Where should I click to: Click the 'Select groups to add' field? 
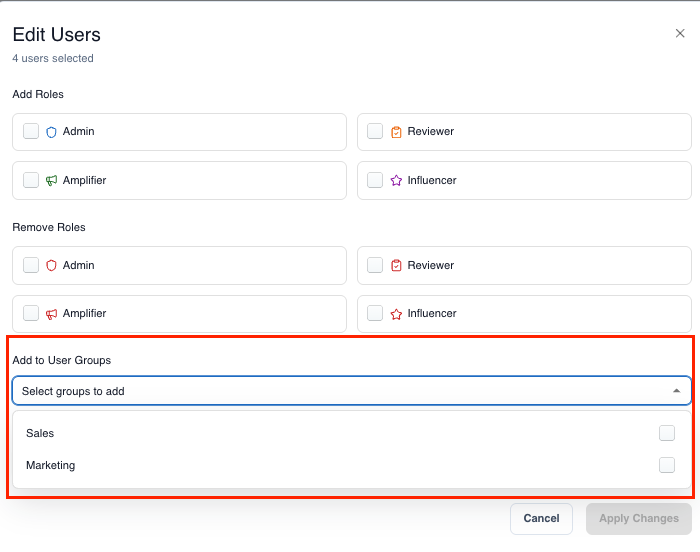click(x=352, y=391)
